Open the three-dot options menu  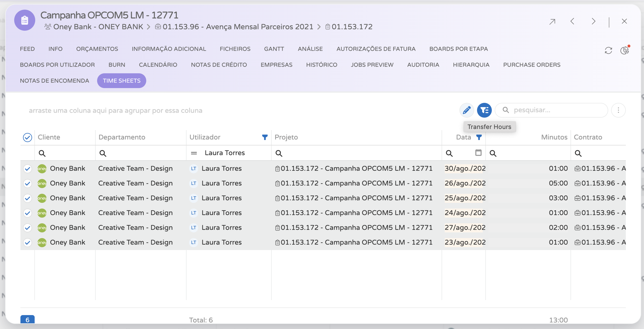pyautogui.click(x=618, y=110)
